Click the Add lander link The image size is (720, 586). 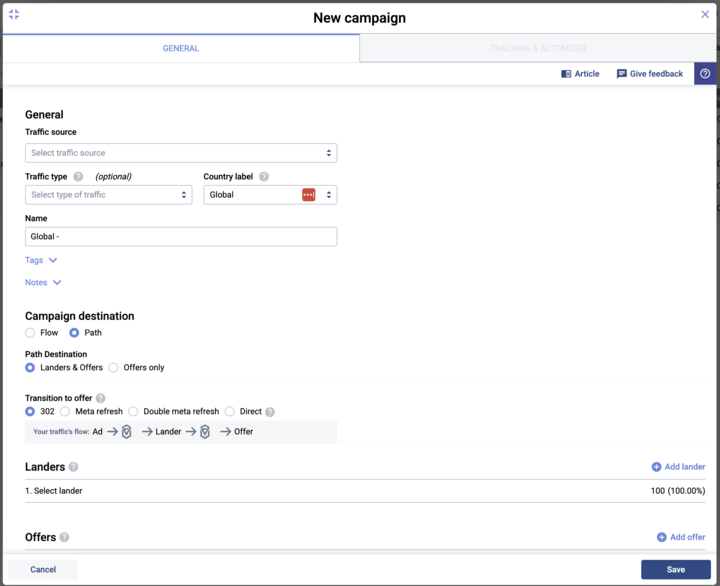pos(678,467)
